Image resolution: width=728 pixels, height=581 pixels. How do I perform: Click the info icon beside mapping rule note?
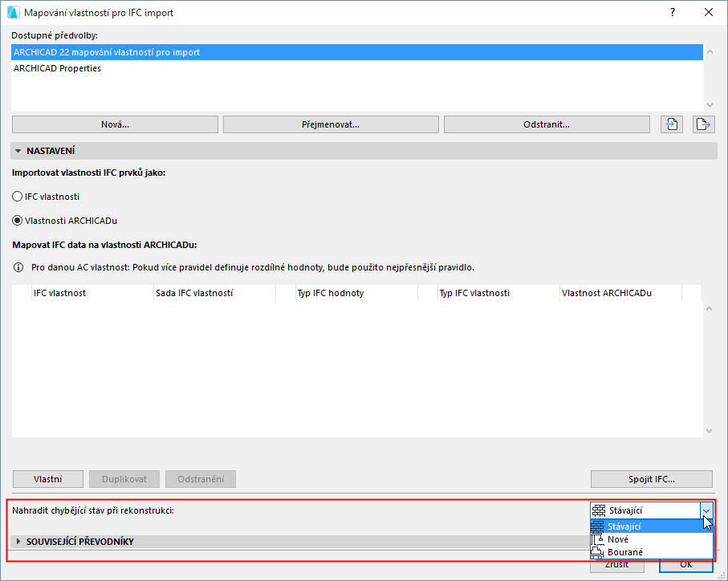point(18,267)
